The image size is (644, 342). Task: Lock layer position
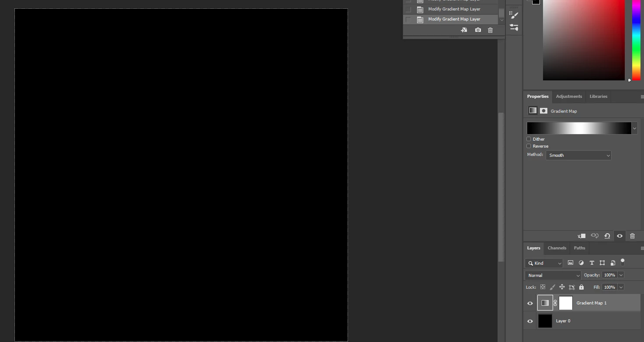coord(562,287)
